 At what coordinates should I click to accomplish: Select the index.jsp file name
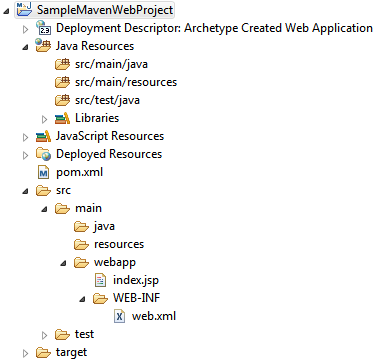(136, 281)
